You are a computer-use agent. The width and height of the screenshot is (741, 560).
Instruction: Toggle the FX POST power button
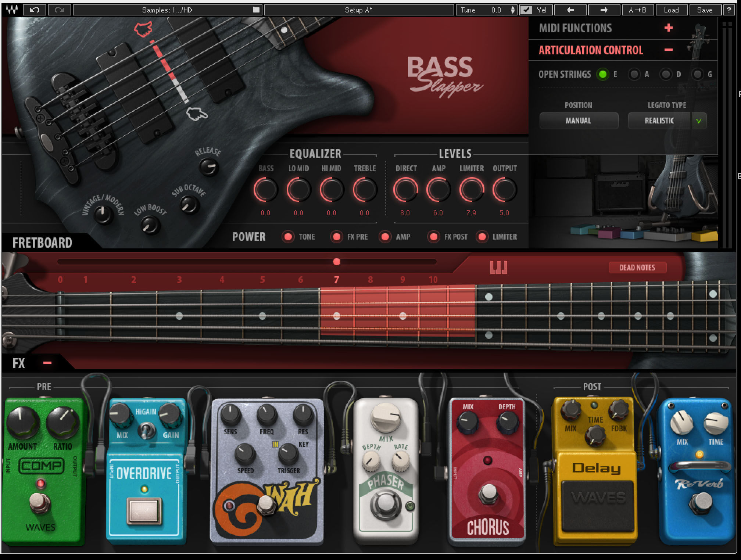click(433, 237)
